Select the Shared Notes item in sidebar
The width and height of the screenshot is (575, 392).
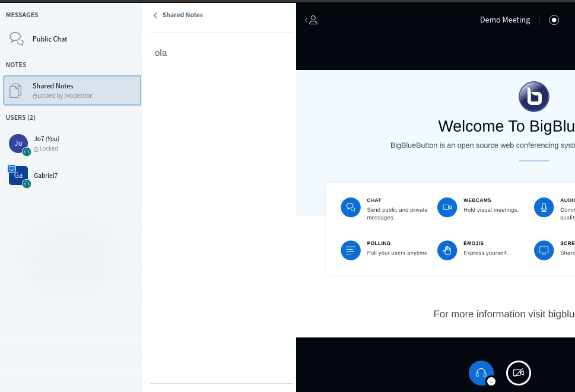pyautogui.click(x=72, y=91)
